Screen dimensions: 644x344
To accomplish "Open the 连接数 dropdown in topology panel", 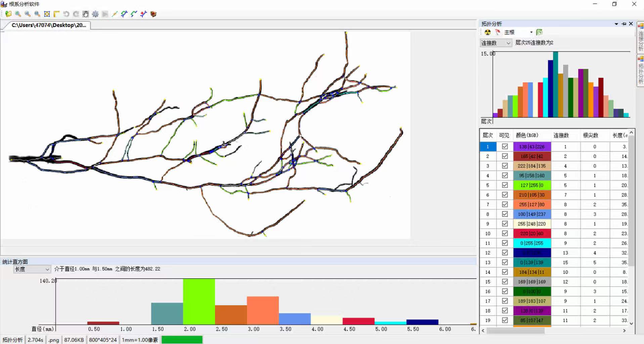I will pos(496,43).
